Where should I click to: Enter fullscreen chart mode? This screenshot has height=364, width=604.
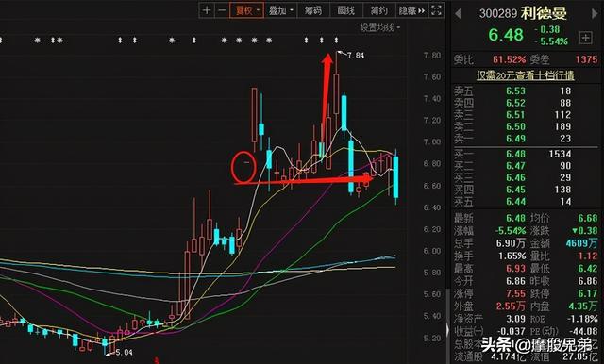point(436,10)
